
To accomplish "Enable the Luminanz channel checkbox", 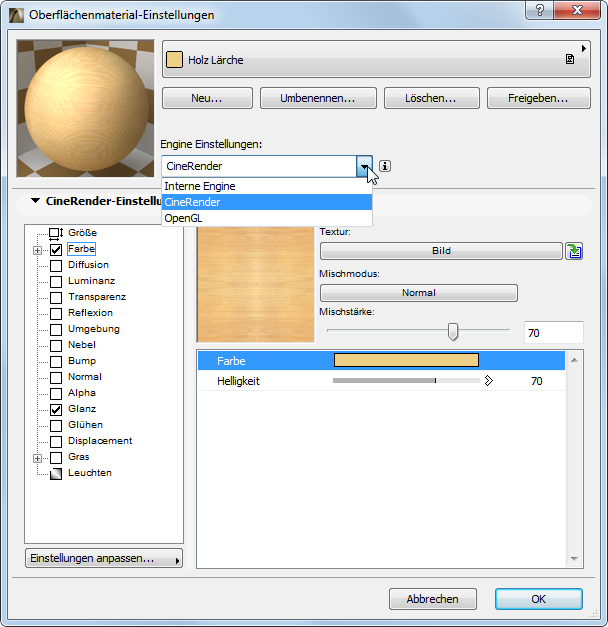I will (56, 282).
